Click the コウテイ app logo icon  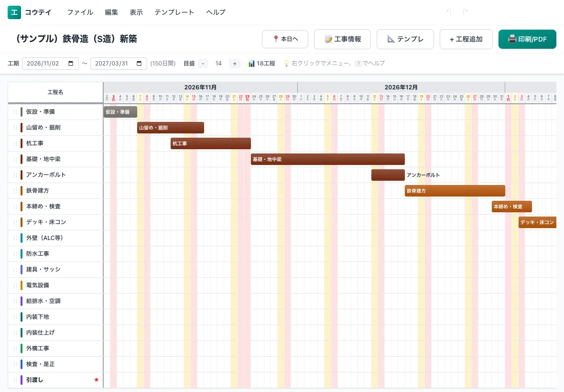pos(14,12)
